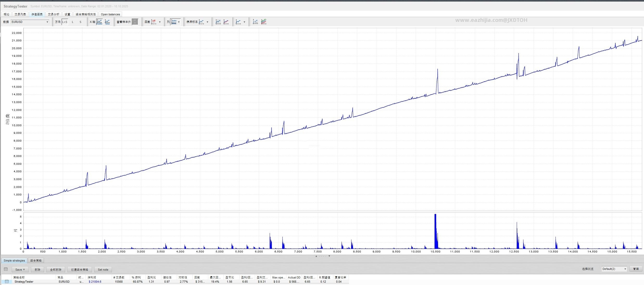Click the 60.87% win rate cell
This screenshot has width=644, height=285.
point(138,282)
